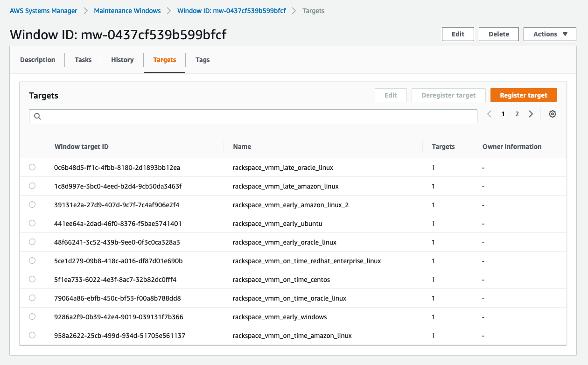
Task: Select the rackspace_vmm_on_time_centos target
Action: 32,279
